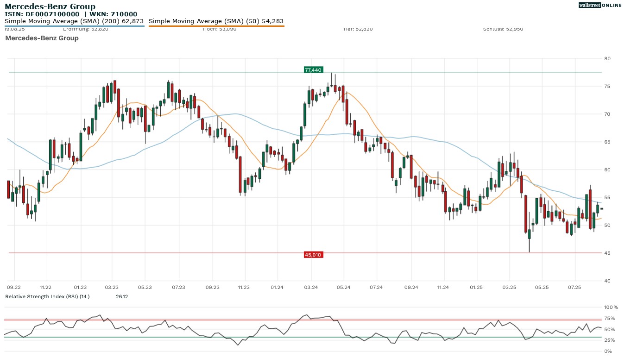Viewport: 625px width, 364px height.
Task: Click the 01.25 date axis label
Action: click(476, 288)
